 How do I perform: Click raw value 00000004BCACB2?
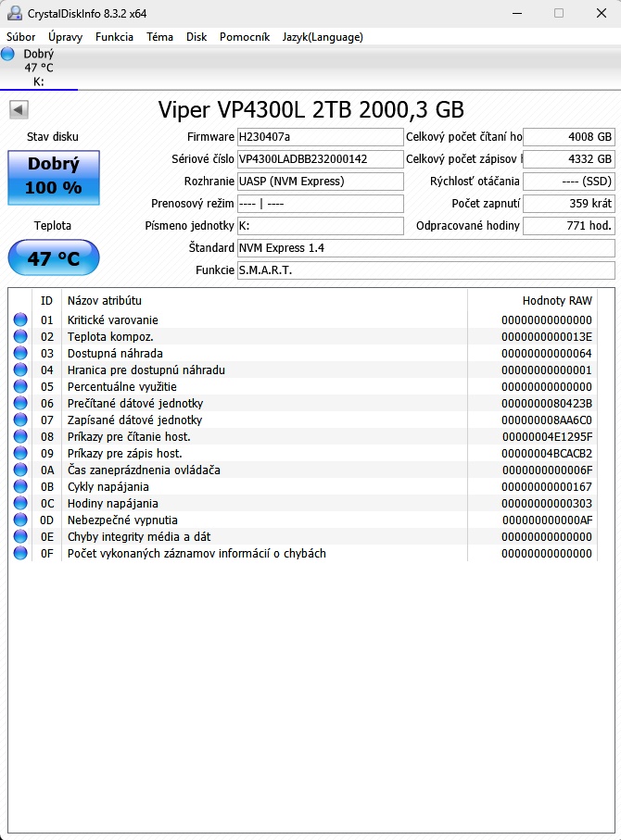(547, 453)
